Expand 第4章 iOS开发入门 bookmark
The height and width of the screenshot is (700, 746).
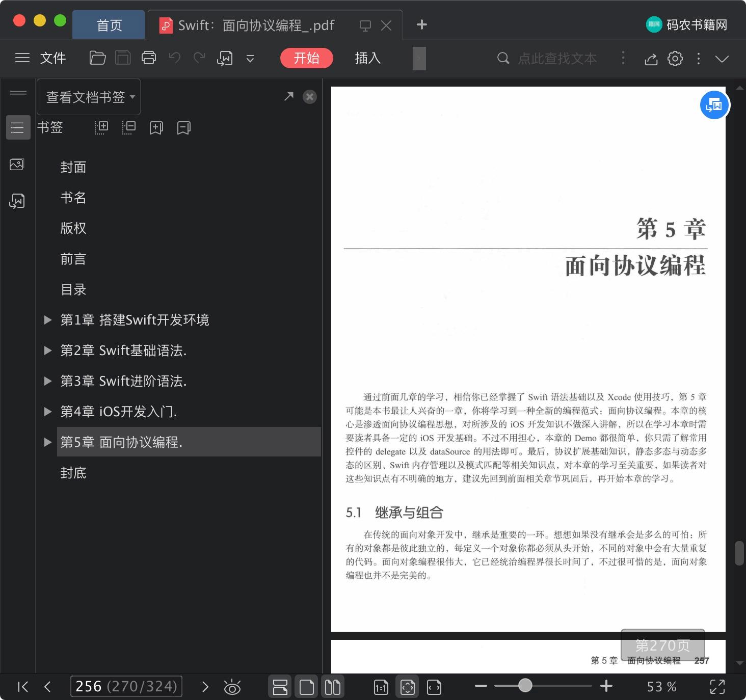tap(48, 412)
